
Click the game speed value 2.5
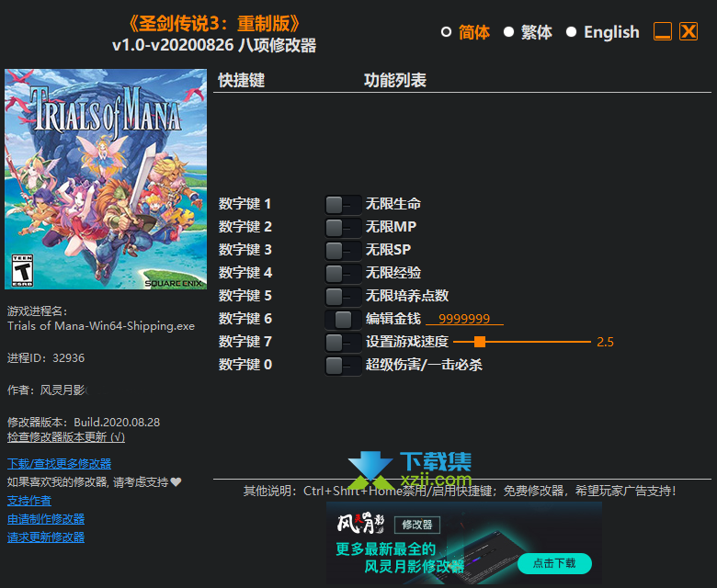coord(605,342)
